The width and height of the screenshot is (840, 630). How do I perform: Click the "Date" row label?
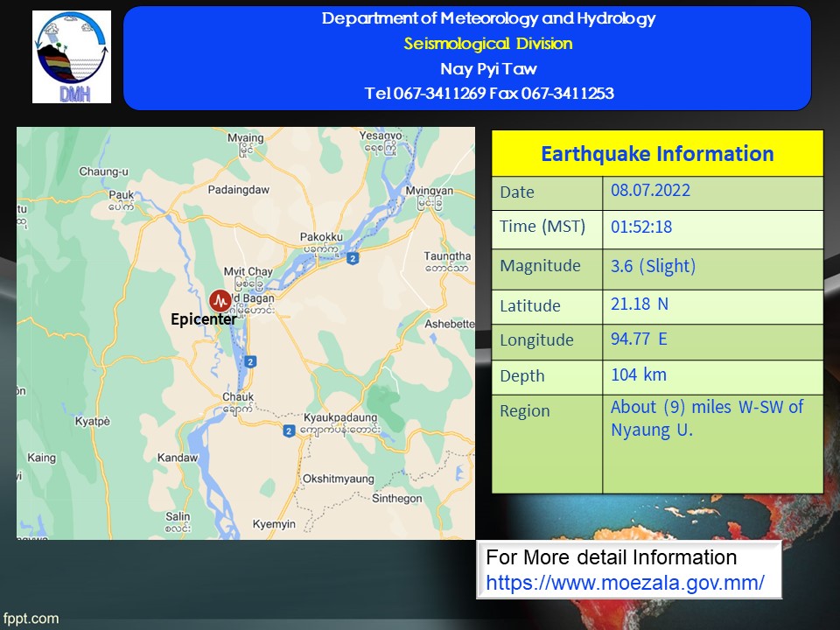[517, 192]
